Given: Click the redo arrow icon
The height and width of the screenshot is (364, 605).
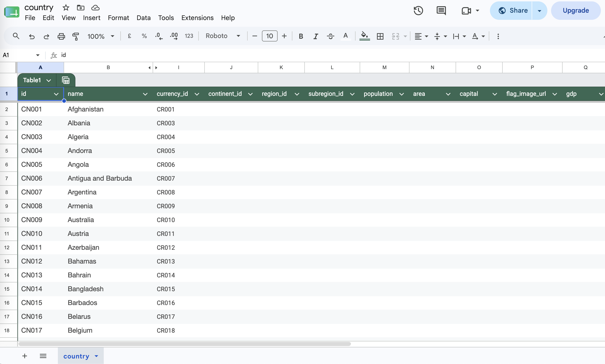Looking at the screenshot, I should [x=46, y=37].
